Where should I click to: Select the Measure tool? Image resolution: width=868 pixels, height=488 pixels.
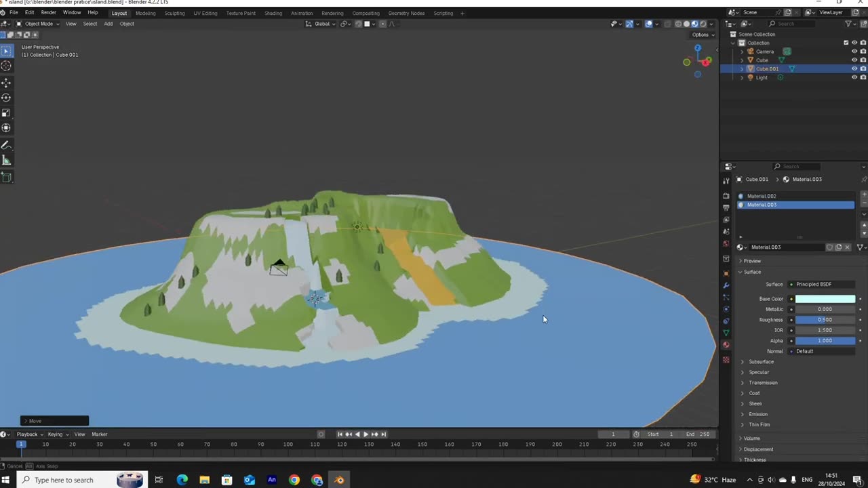[x=6, y=160]
